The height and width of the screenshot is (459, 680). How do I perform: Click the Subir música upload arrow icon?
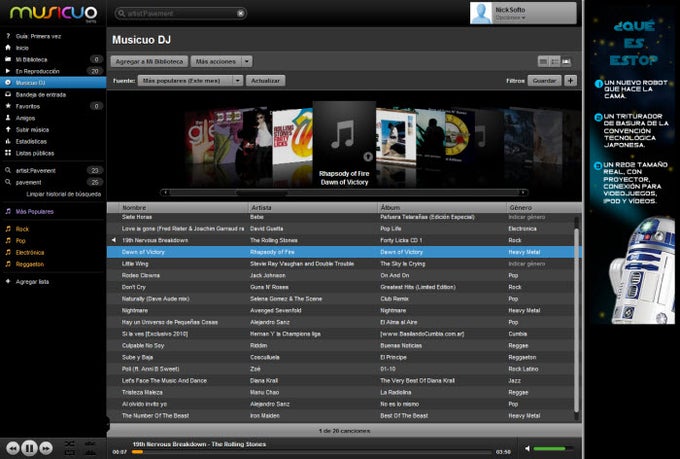[x=8, y=129]
